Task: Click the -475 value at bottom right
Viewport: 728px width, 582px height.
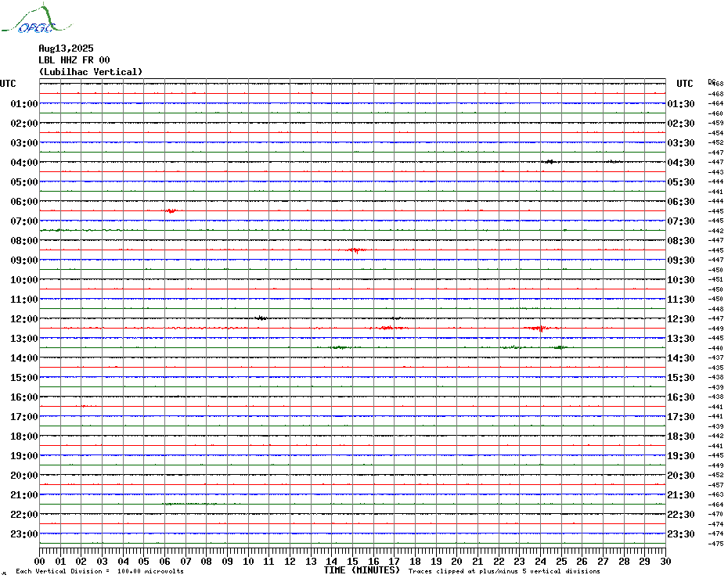Action: (716, 544)
